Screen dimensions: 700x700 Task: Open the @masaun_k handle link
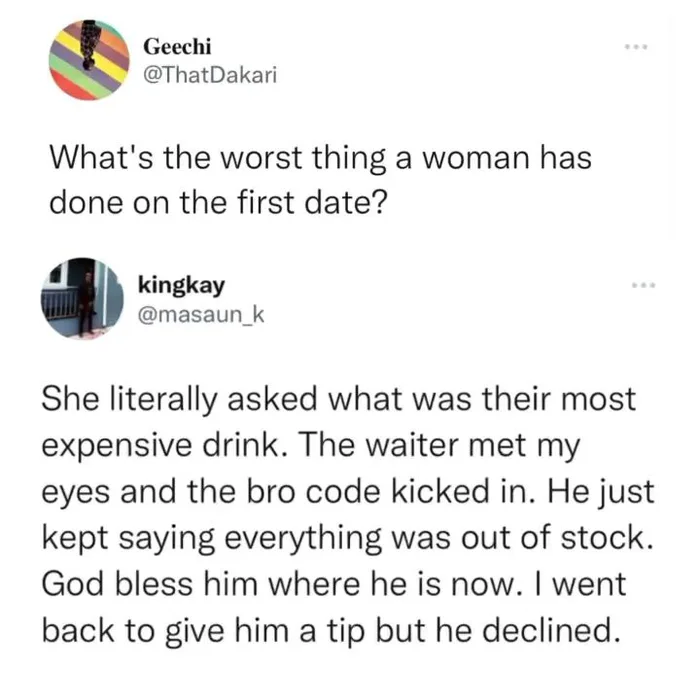pyautogui.click(x=201, y=316)
